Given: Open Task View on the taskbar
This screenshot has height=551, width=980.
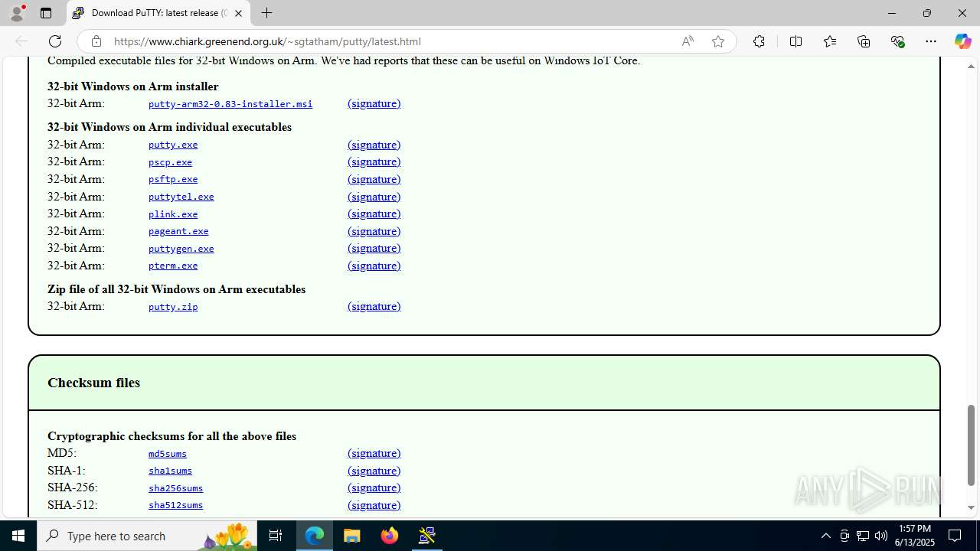Looking at the screenshot, I should [276, 536].
